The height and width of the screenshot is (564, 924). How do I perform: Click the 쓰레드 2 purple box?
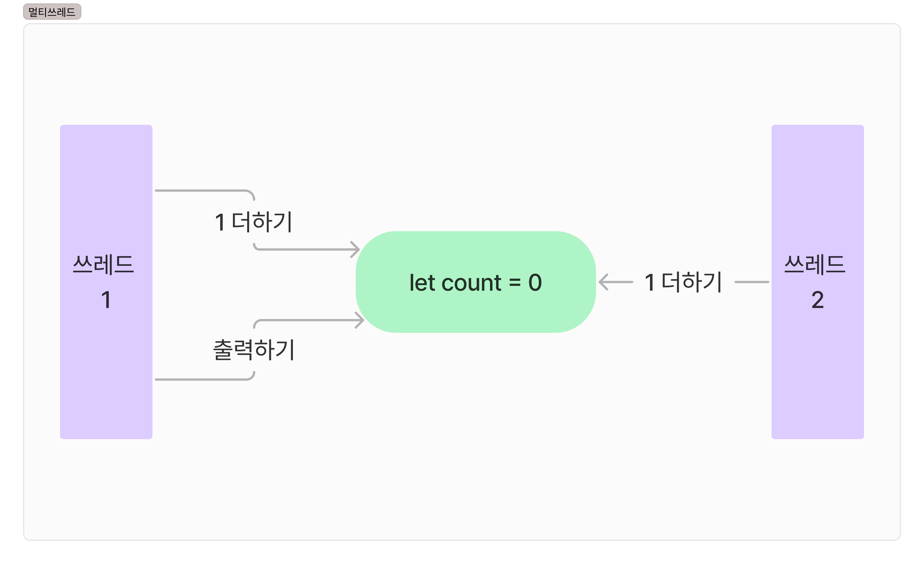point(817,282)
